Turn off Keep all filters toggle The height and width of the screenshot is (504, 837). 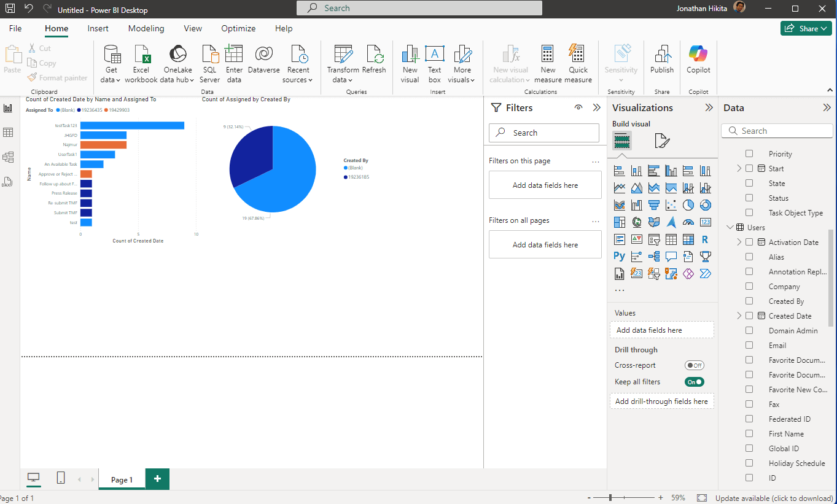coord(694,382)
